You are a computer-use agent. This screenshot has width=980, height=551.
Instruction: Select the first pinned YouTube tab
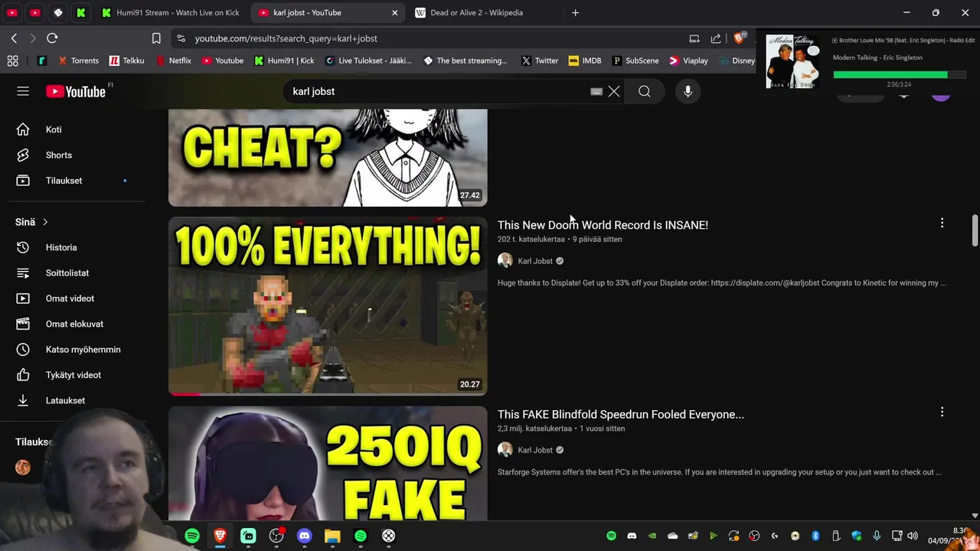pyautogui.click(x=12, y=12)
